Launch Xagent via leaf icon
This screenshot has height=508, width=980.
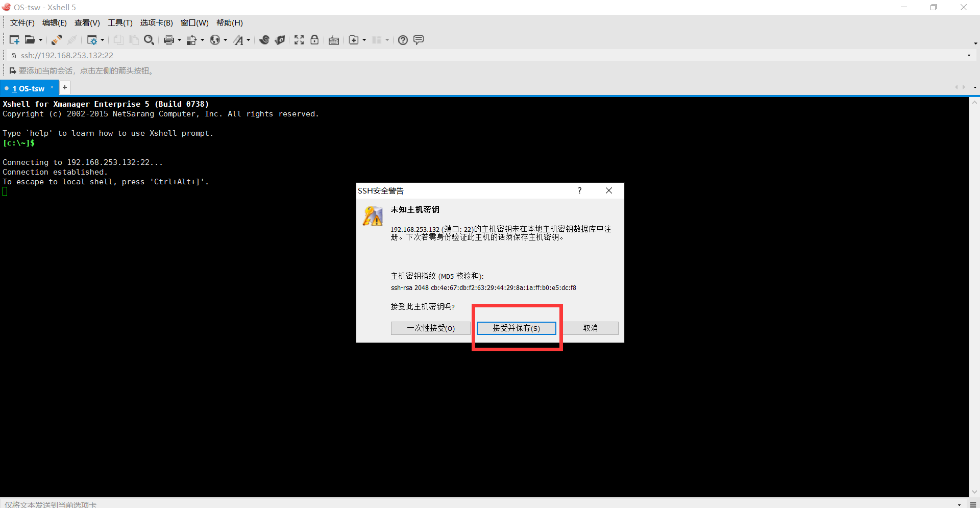coord(280,40)
